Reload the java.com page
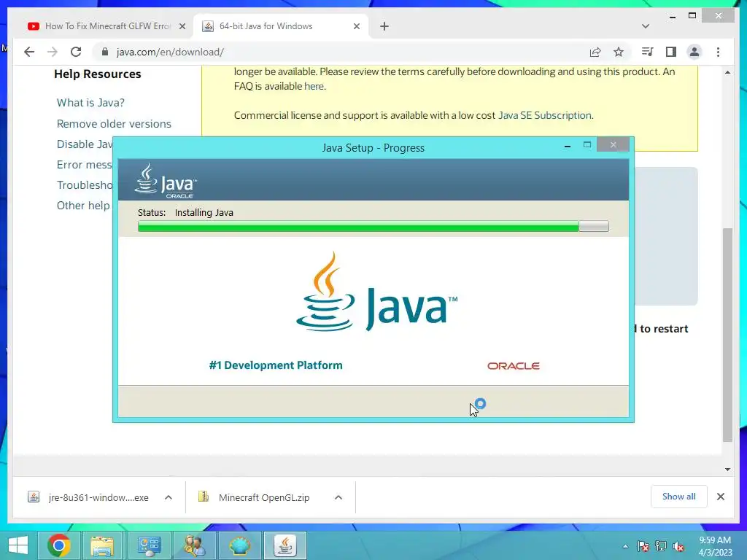 76,52
